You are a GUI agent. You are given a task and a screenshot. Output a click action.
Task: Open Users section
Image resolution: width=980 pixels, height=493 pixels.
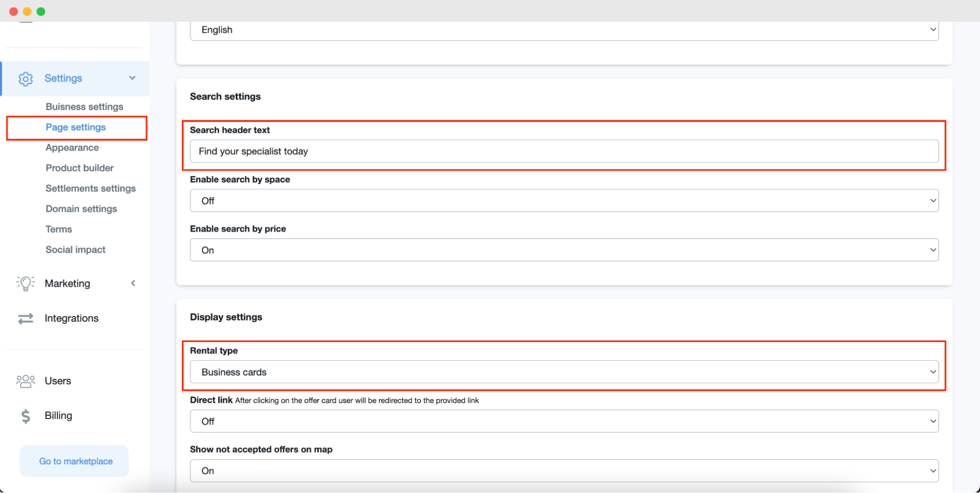point(58,381)
